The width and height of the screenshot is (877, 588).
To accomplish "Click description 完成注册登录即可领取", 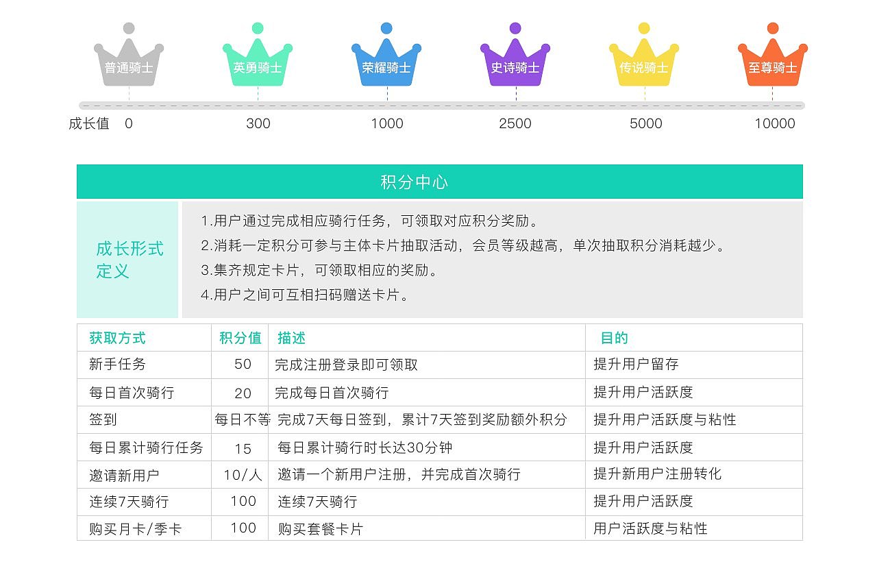I will [346, 365].
